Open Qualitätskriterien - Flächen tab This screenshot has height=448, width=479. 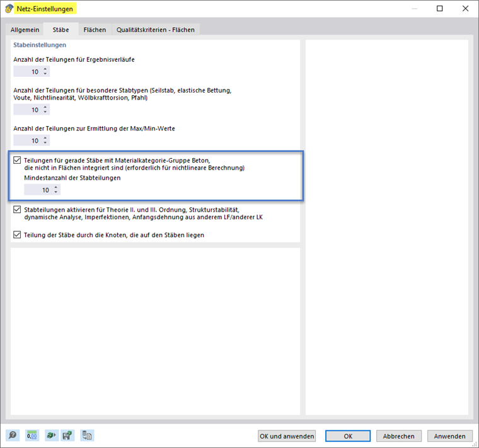click(x=156, y=30)
